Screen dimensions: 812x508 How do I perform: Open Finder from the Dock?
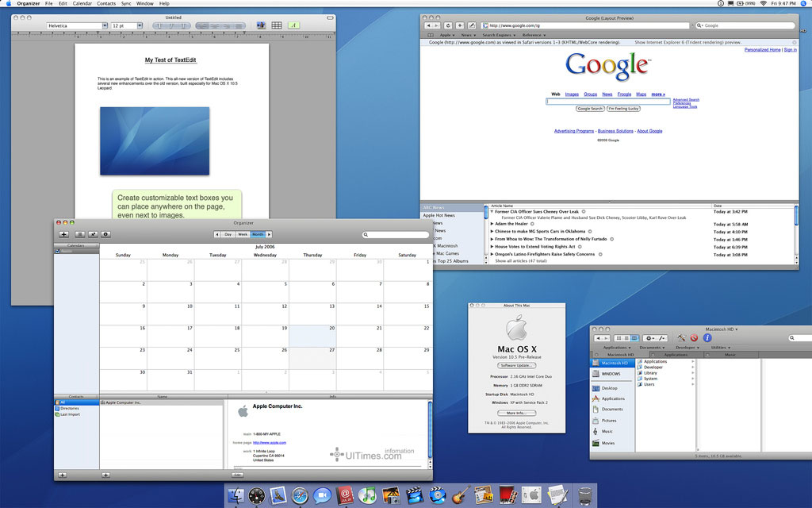(236, 495)
